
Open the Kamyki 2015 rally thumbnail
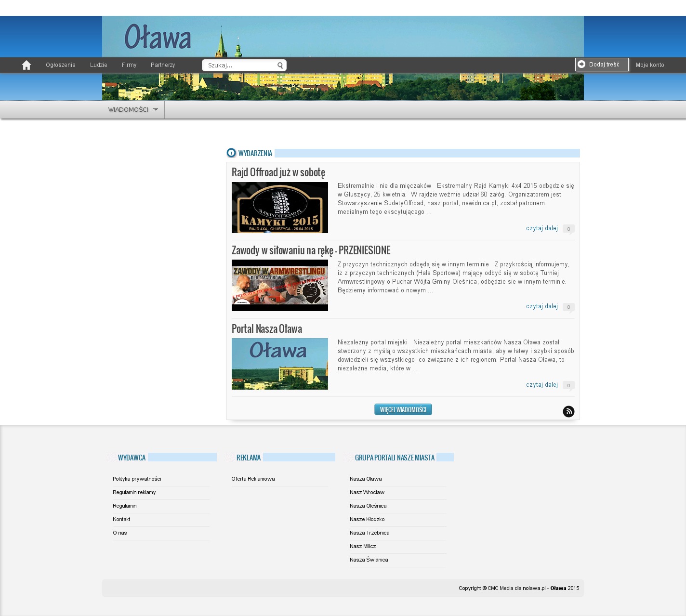[x=279, y=208]
